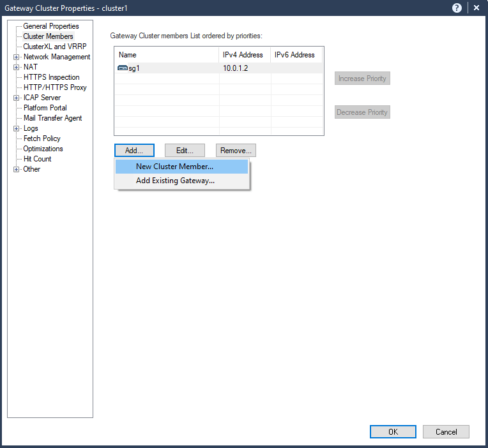Image resolution: width=488 pixels, height=448 pixels.
Task: Expand the Logs tree node
Action: pos(16,128)
